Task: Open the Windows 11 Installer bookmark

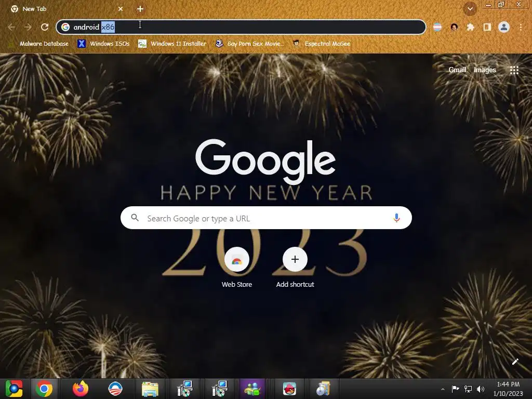Action: point(172,44)
